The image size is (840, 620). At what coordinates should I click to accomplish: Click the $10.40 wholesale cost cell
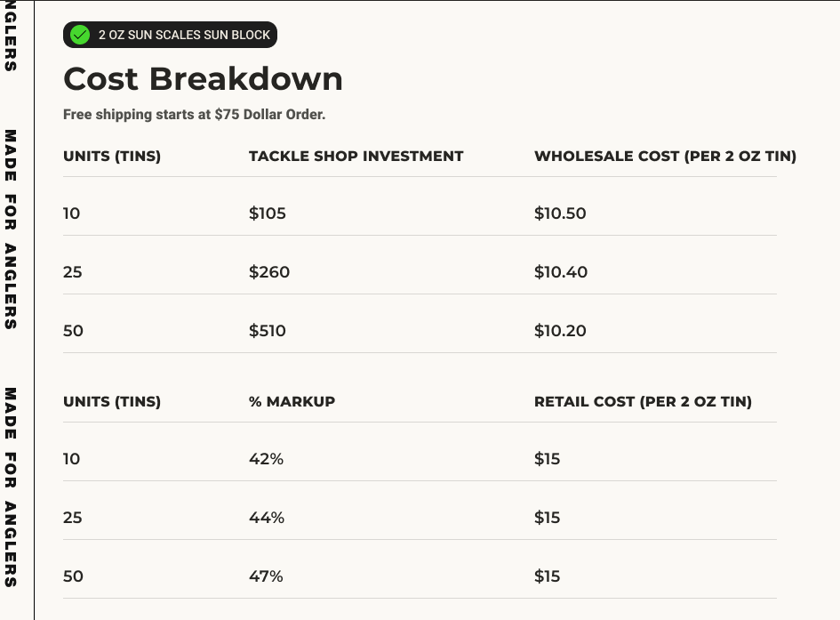pyautogui.click(x=561, y=272)
